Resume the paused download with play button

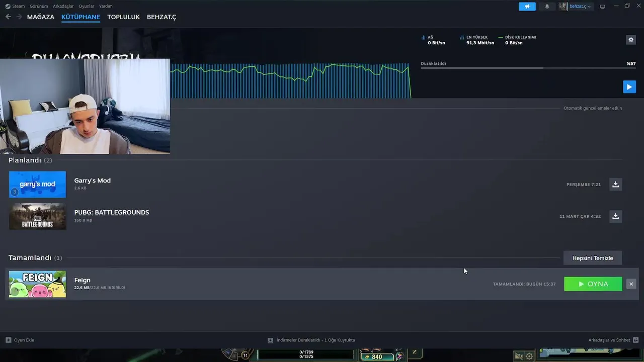coord(629,87)
